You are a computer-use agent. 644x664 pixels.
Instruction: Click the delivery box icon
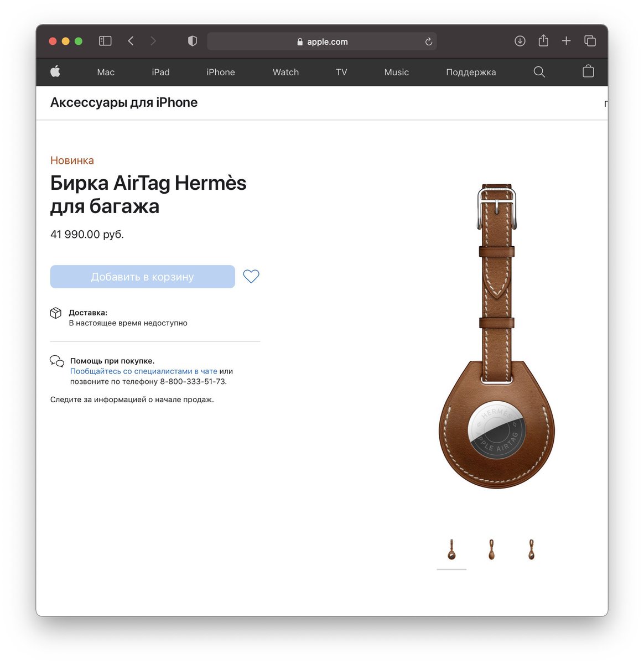point(56,313)
